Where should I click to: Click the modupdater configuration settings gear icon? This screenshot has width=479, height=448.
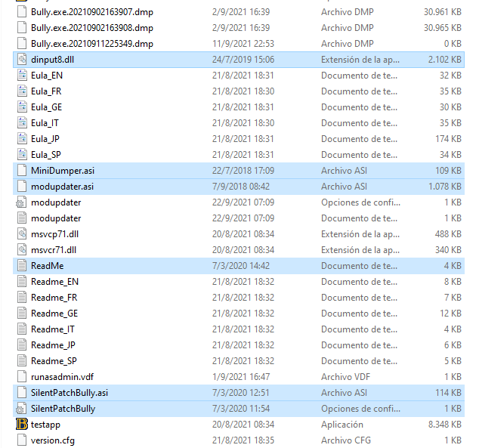click(x=21, y=202)
